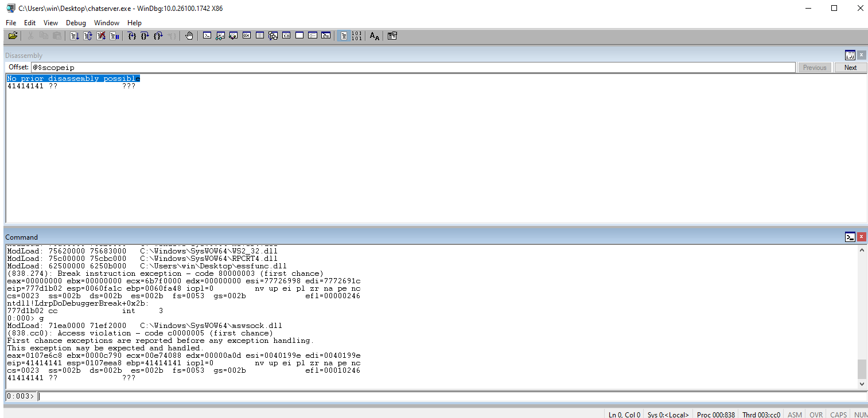Screen dimensions: 868x418
Task: Click the Restart debugging toolbar icon
Action: (x=88, y=36)
